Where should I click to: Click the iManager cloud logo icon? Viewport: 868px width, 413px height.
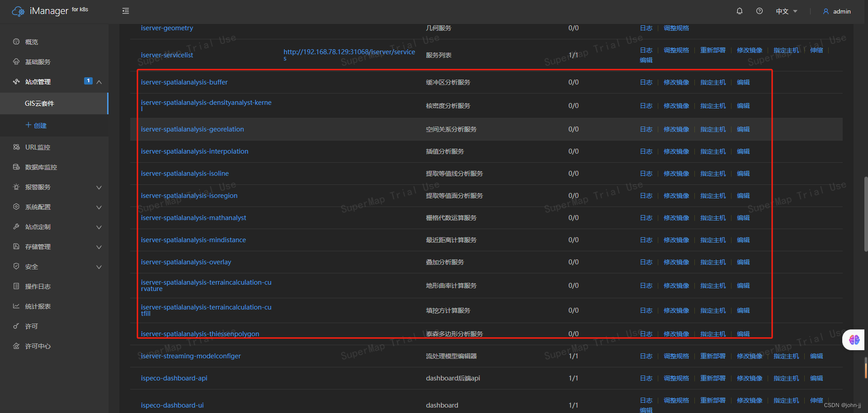pyautogui.click(x=18, y=11)
